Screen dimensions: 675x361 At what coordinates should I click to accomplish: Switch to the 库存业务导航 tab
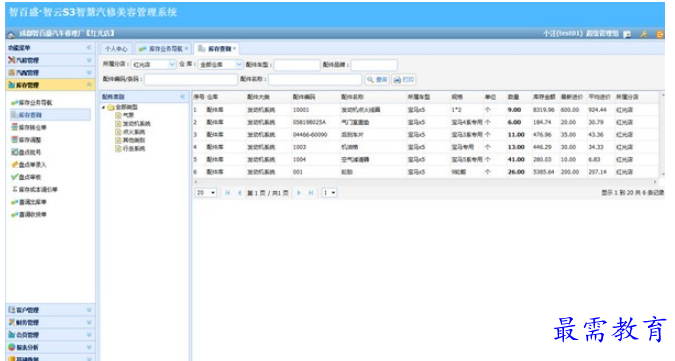coord(163,49)
